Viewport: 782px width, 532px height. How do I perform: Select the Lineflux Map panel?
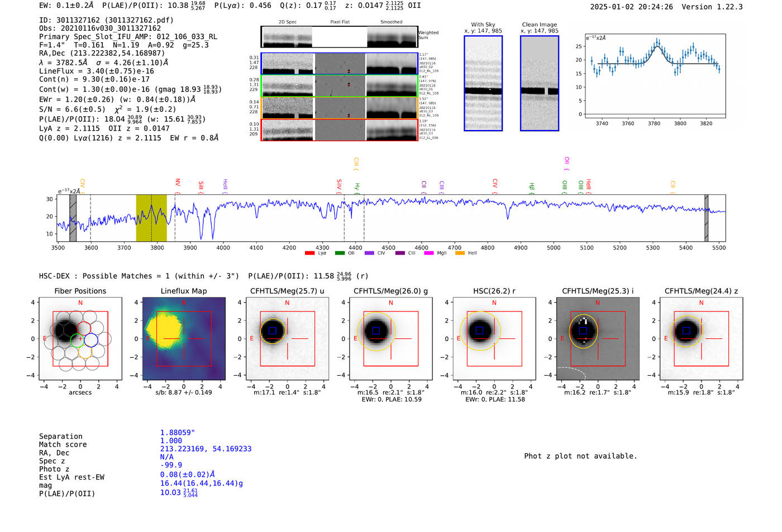pos(184,338)
